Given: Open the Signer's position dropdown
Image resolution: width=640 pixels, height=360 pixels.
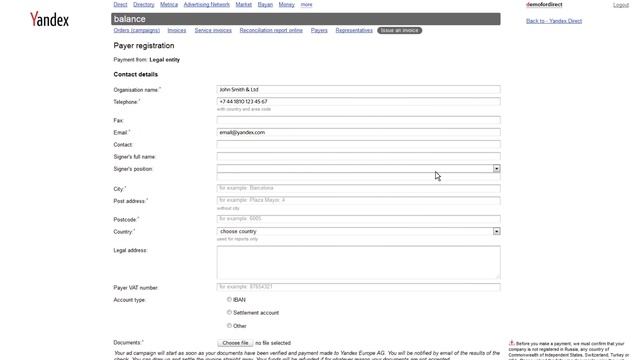Looking at the screenshot, I should (358, 169).
